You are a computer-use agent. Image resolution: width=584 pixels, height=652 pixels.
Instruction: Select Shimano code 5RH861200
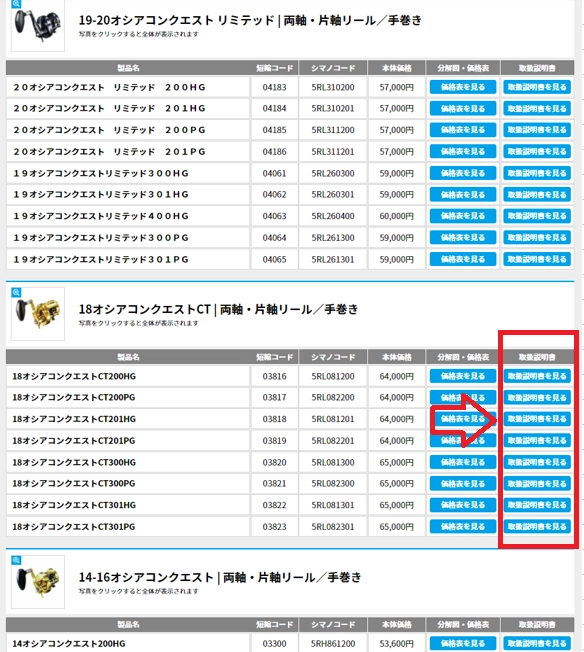point(333,644)
